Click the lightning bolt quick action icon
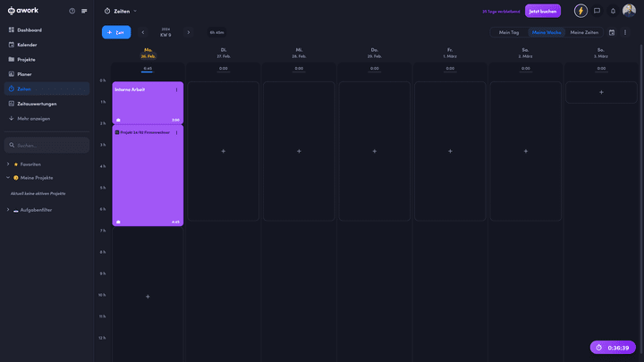The height and width of the screenshot is (362, 644). (x=580, y=11)
